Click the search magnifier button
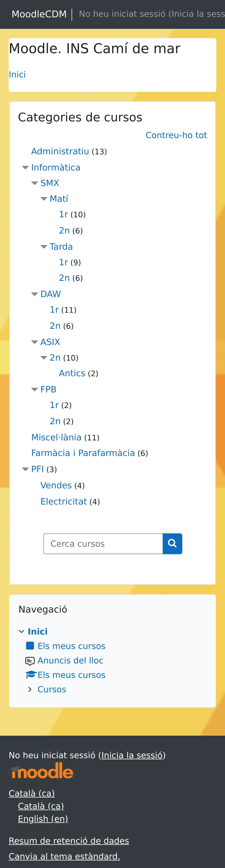Screen dimensions: 225x868 click(172, 543)
